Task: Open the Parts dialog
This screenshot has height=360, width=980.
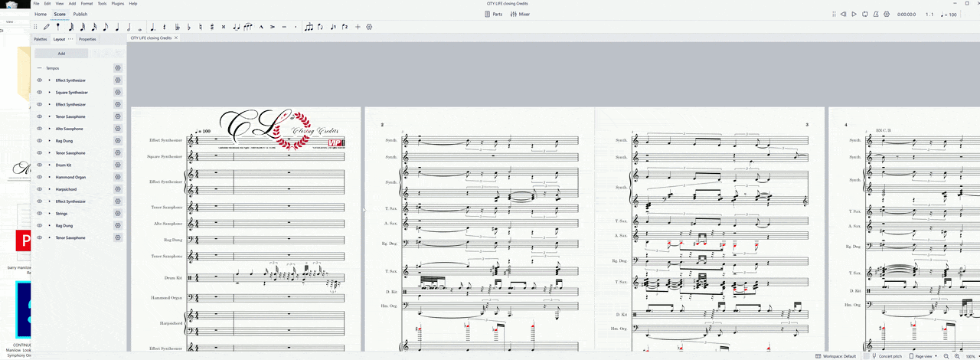Action: point(494,14)
